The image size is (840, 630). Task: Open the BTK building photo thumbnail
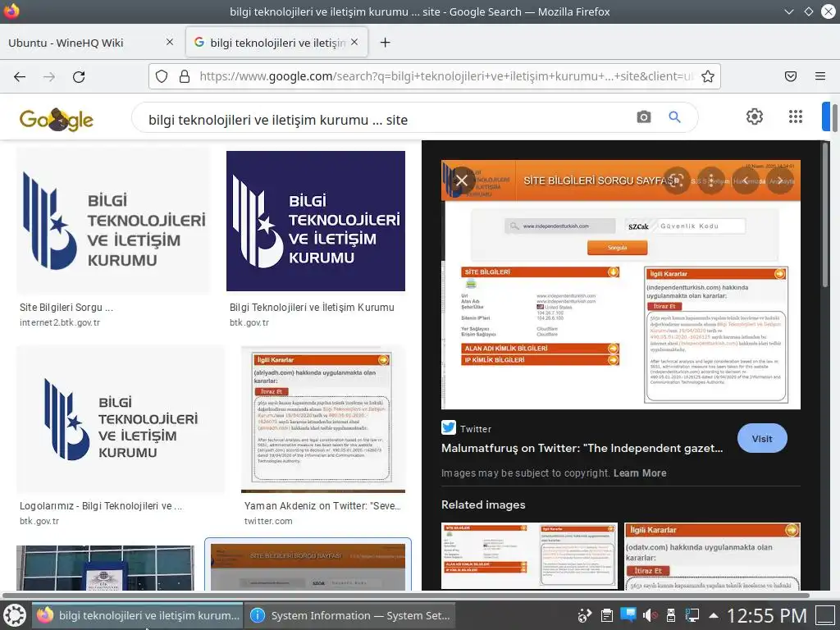pyautogui.click(x=106, y=568)
